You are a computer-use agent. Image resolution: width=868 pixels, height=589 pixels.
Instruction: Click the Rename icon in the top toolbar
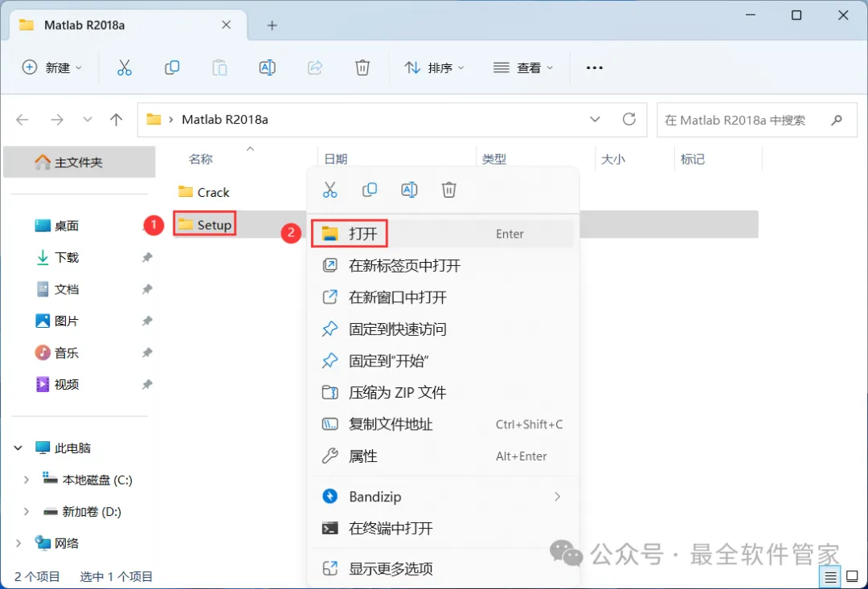(268, 67)
